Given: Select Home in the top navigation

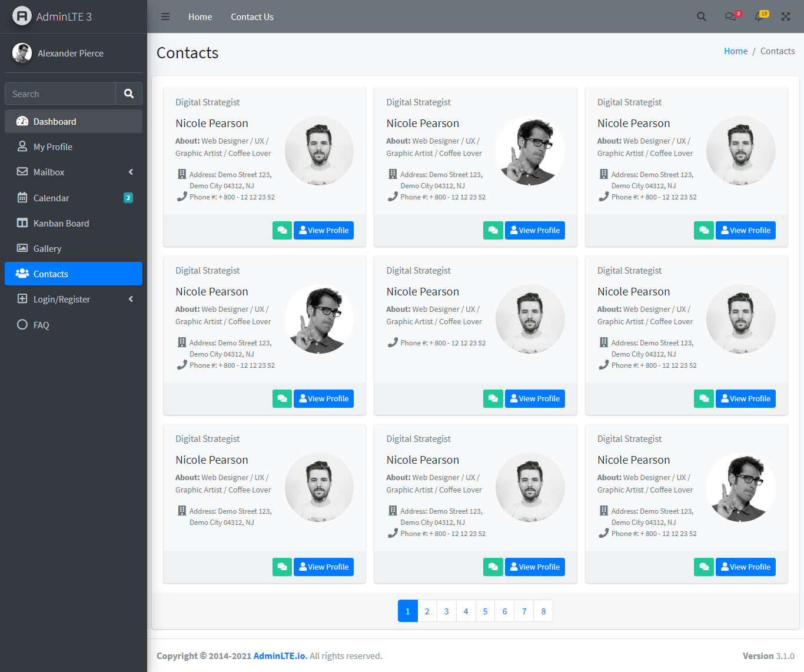Looking at the screenshot, I should pyautogui.click(x=200, y=16).
